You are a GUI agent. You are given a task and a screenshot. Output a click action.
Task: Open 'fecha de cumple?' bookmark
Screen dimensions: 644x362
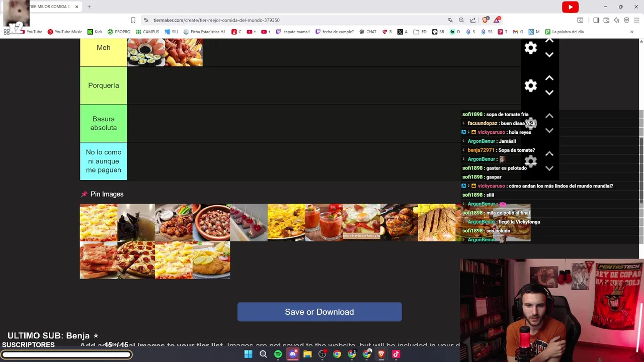point(335,32)
